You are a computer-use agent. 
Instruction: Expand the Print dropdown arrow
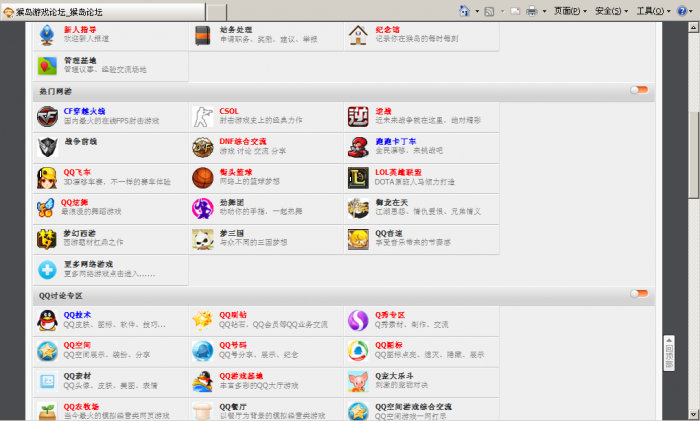(x=544, y=11)
